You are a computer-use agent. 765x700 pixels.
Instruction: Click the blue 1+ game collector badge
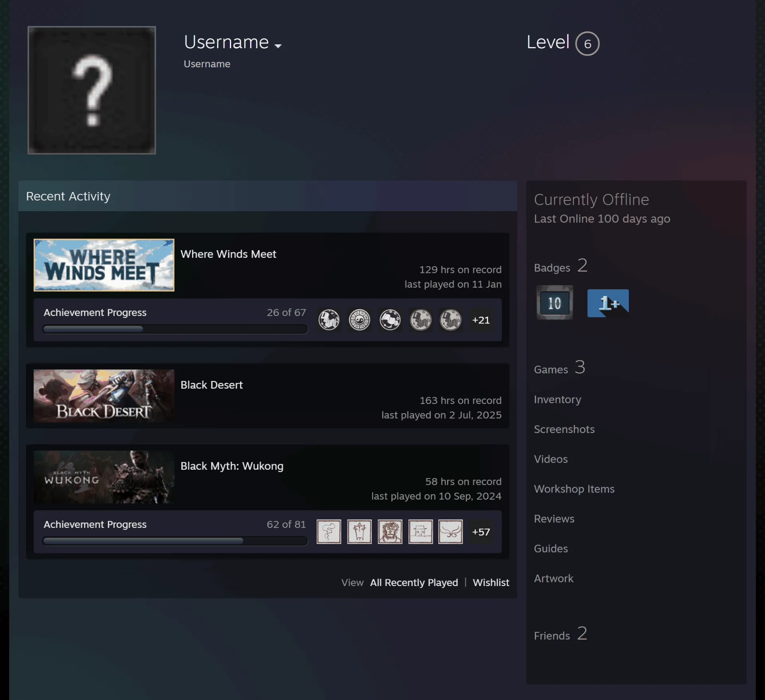click(x=608, y=303)
